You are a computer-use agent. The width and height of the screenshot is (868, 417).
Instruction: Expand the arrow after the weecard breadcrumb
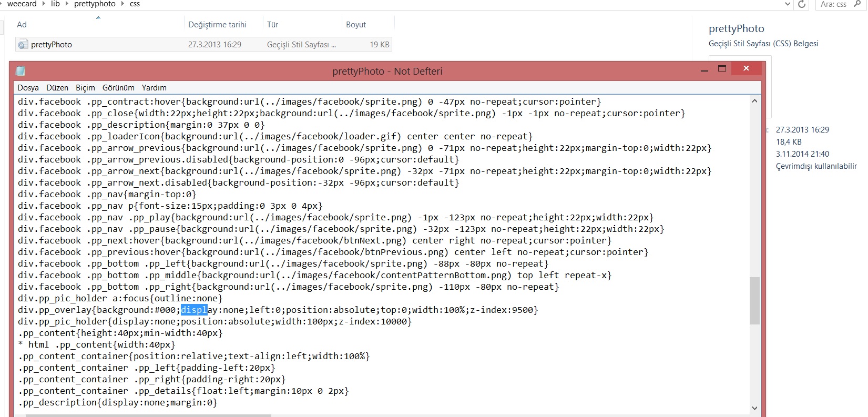click(44, 4)
